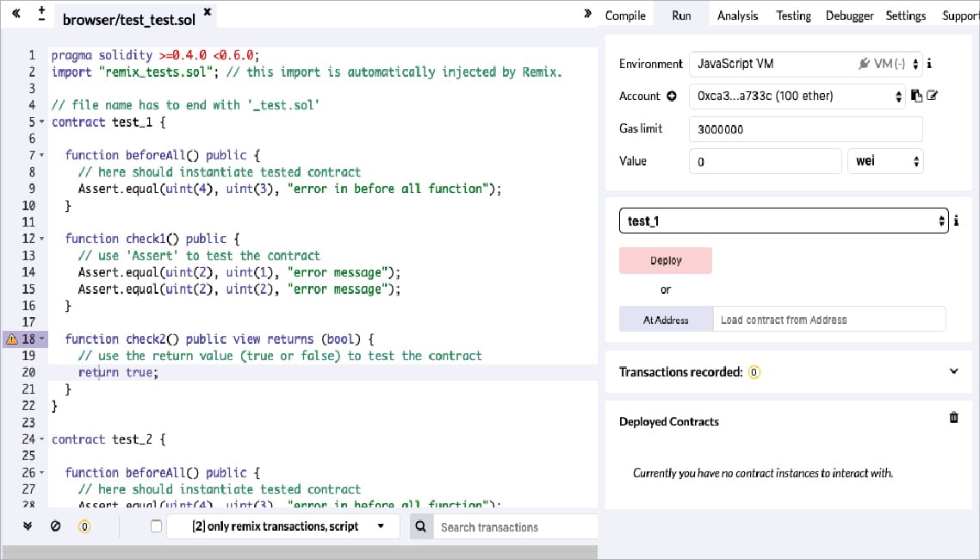Click the search transactions magnifier icon
This screenshot has height=560, width=980.
(x=421, y=526)
